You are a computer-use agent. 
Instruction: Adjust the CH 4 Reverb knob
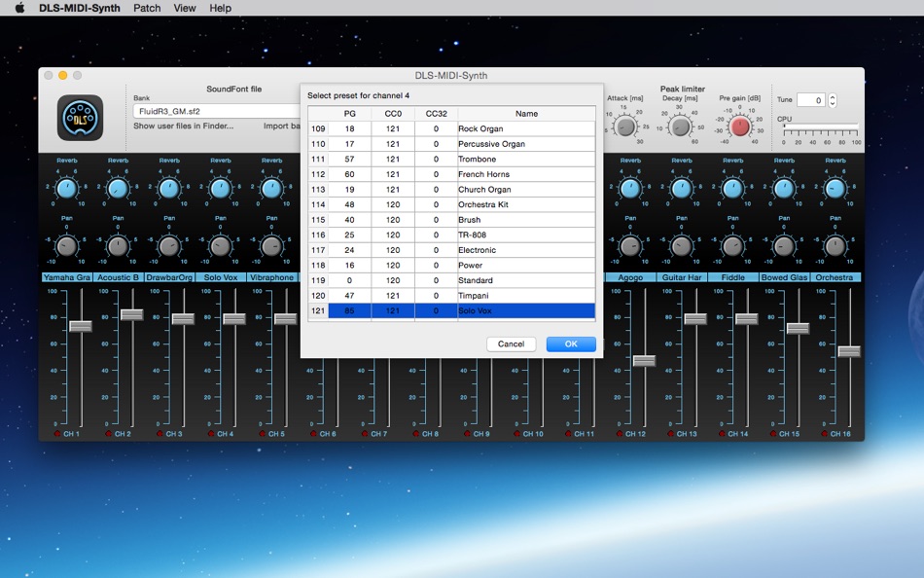click(221, 189)
